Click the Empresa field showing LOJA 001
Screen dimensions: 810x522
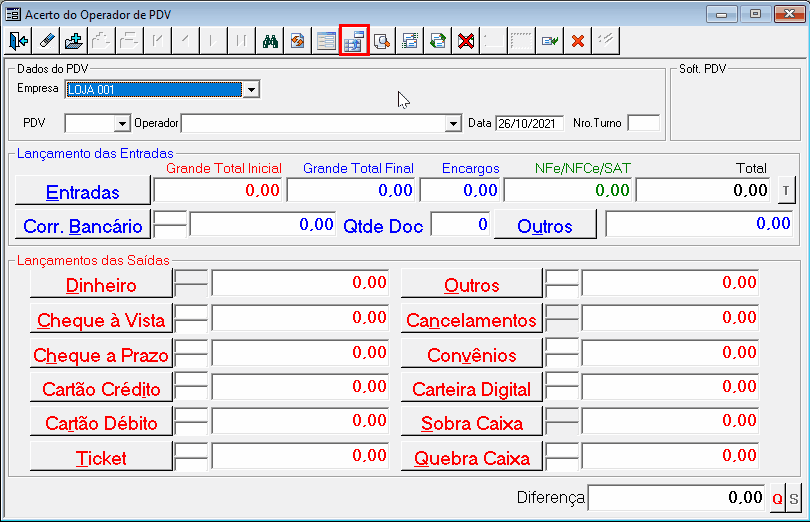(154, 89)
